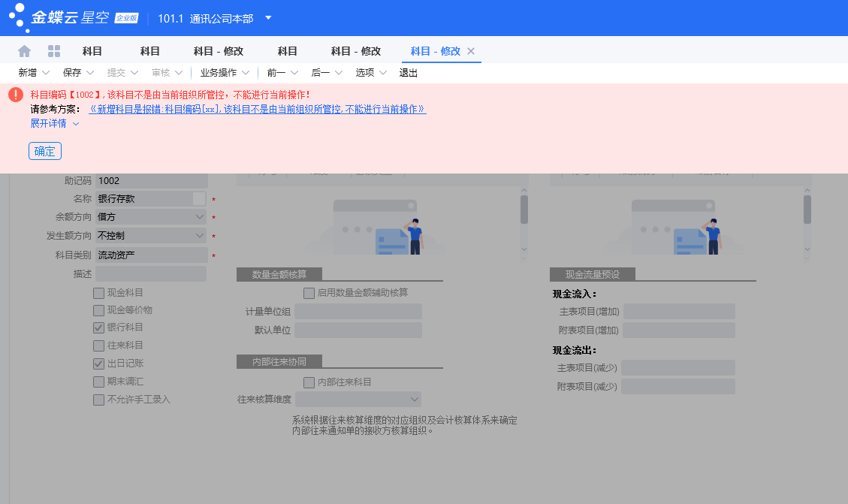This screenshot has width=848, height=504.
Task: Switch to the first 科目 tab
Action: tap(92, 50)
